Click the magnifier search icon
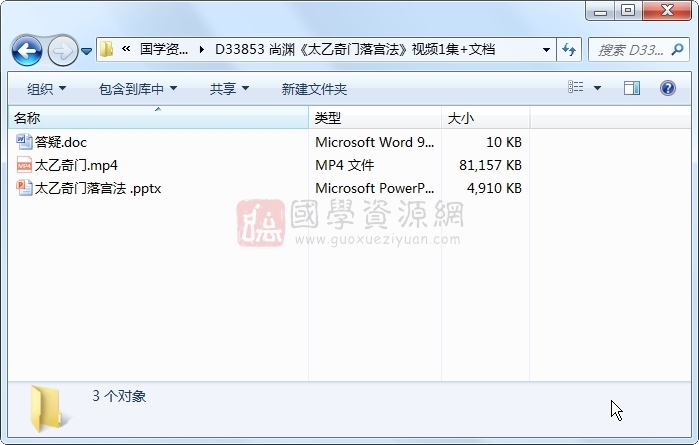The width and height of the screenshot is (699, 445). (x=678, y=49)
